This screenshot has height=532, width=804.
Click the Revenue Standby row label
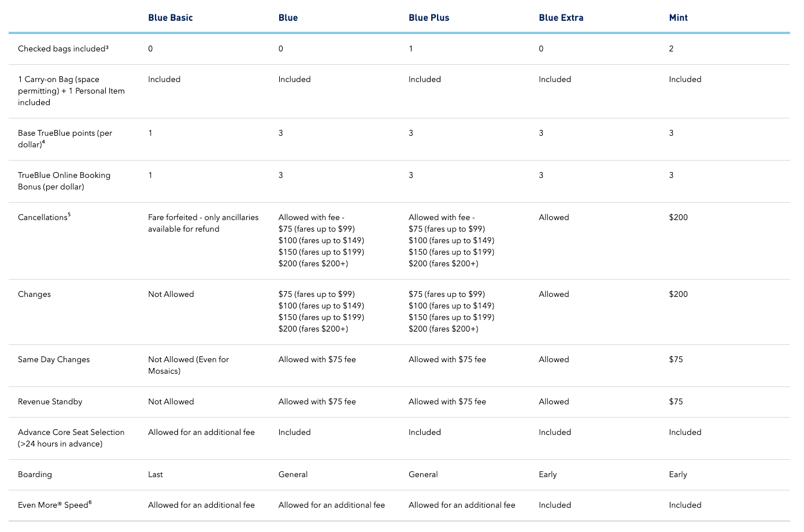tap(50, 401)
